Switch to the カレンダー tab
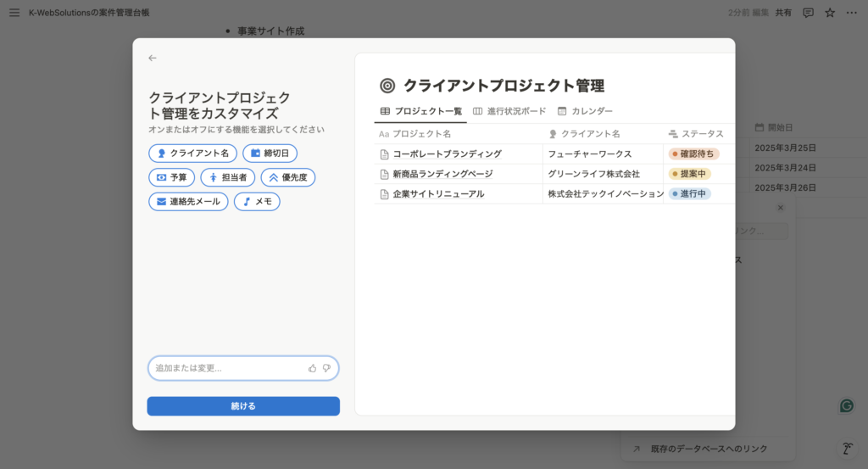 point(585,111)
